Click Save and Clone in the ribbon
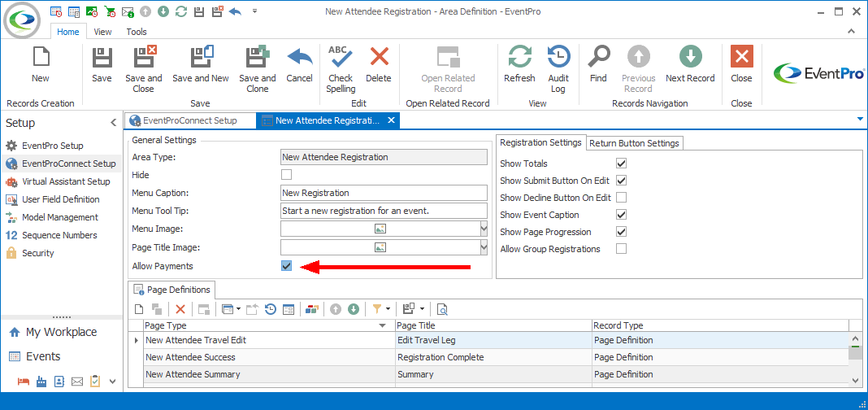The height and width of the screenshot is (410, 868). (x=258, y=70)
